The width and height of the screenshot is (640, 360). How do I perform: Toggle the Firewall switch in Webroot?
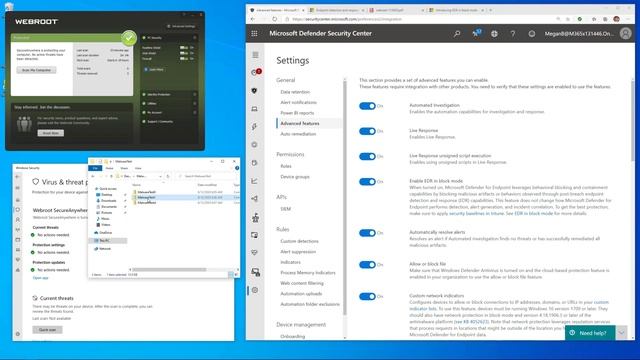[184, 59]
